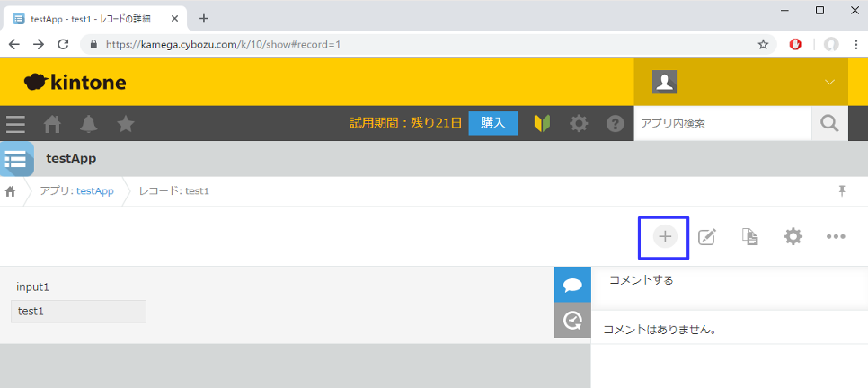The image size is (868, 388).
Task: Open kintone settings gear in dark header
Action: click(x=579, y=123)
